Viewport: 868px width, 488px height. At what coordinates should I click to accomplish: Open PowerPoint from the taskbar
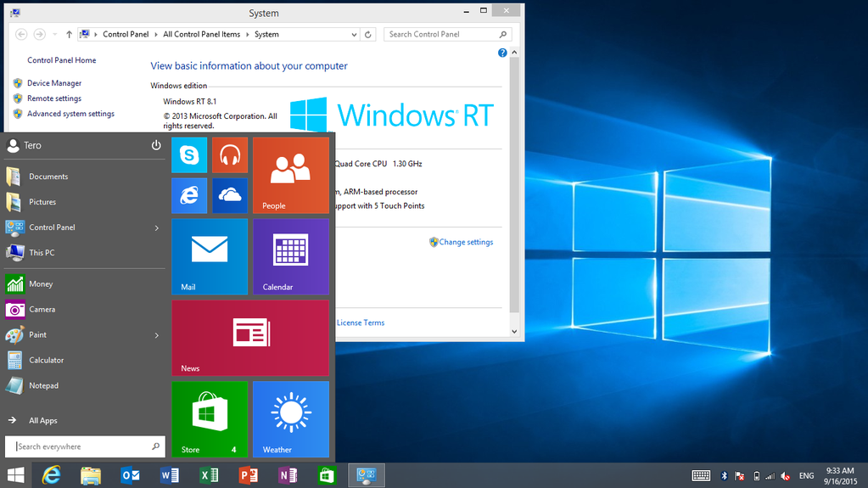click(248, 475)
